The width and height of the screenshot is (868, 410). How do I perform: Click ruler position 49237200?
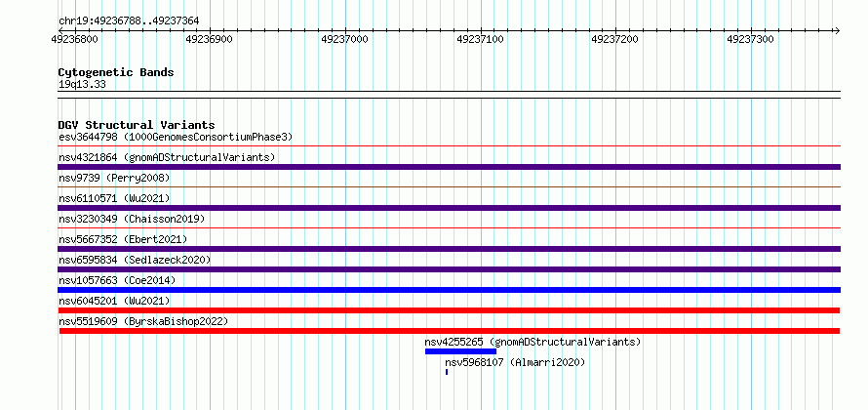coord(615,39)
